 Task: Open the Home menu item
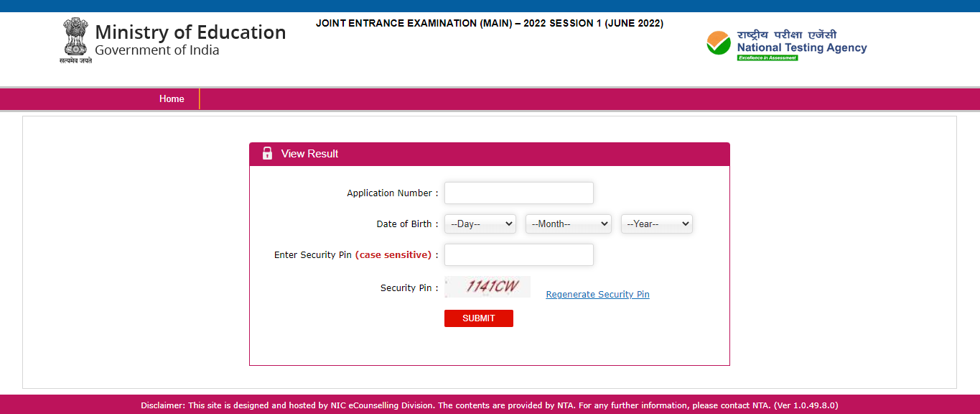172,99
